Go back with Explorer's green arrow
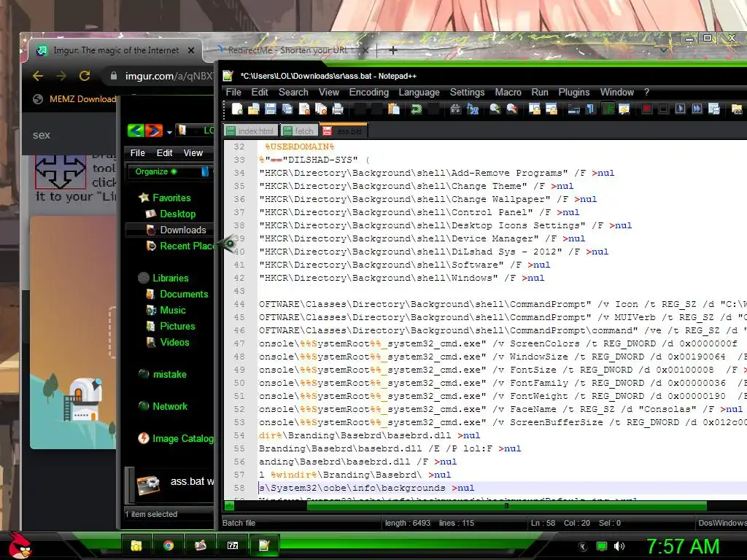 tap(136, 130)
